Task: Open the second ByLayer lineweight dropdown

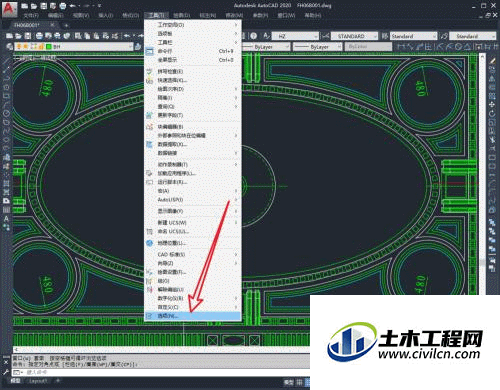Action: pos(317,47)
